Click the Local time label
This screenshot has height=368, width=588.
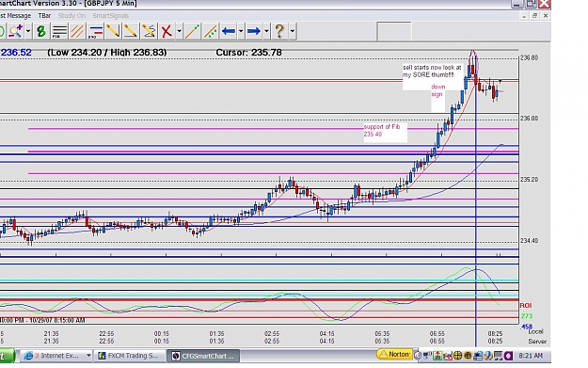click(x=536, y=331)
